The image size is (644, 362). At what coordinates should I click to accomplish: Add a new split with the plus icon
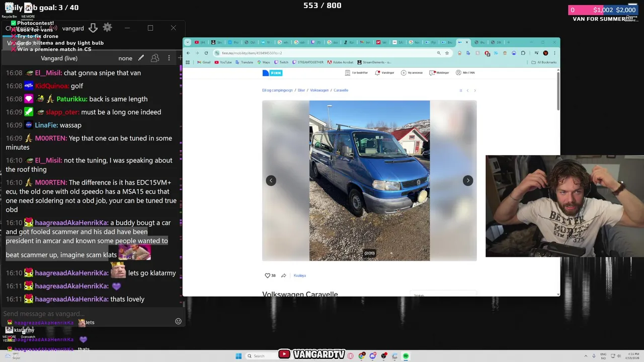pyautogui.click(x=181, y=58)
